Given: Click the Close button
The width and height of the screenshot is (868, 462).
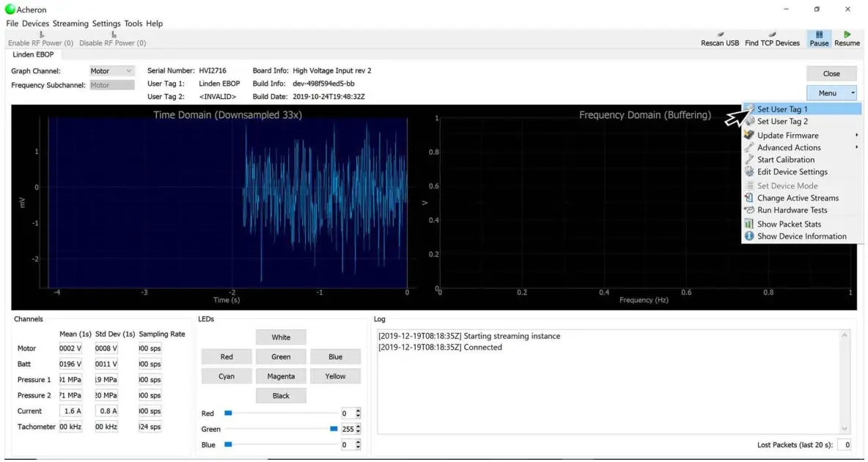Looking at the screenshot, I should 831,73.
